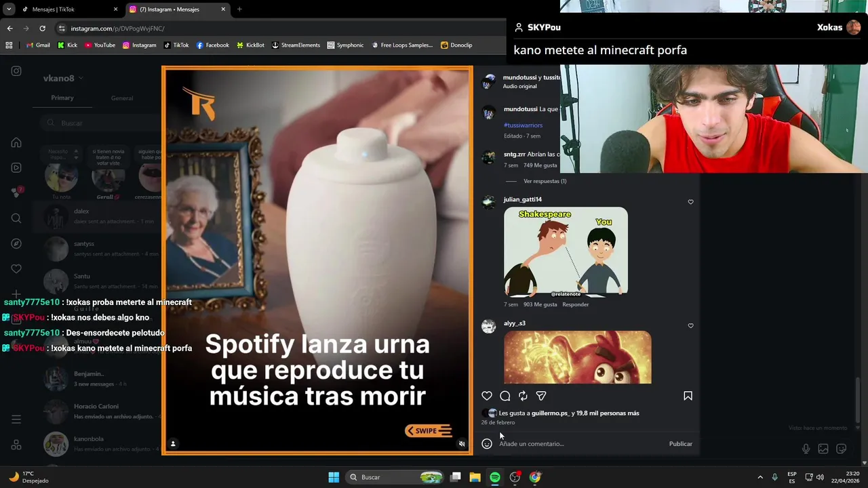This screenshot has width=868, height=488.
Task: Expand the vkano8 account switcher
Action: [63, 79]
